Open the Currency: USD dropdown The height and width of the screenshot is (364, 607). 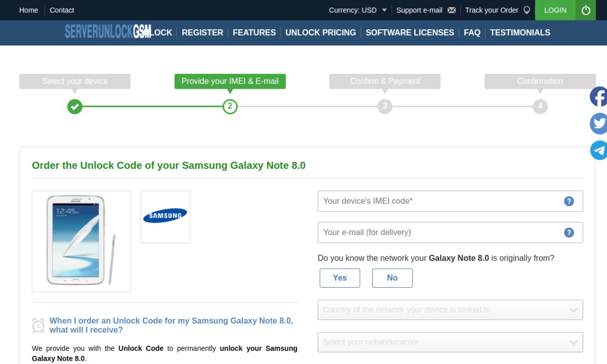click(x=358, y=10)
